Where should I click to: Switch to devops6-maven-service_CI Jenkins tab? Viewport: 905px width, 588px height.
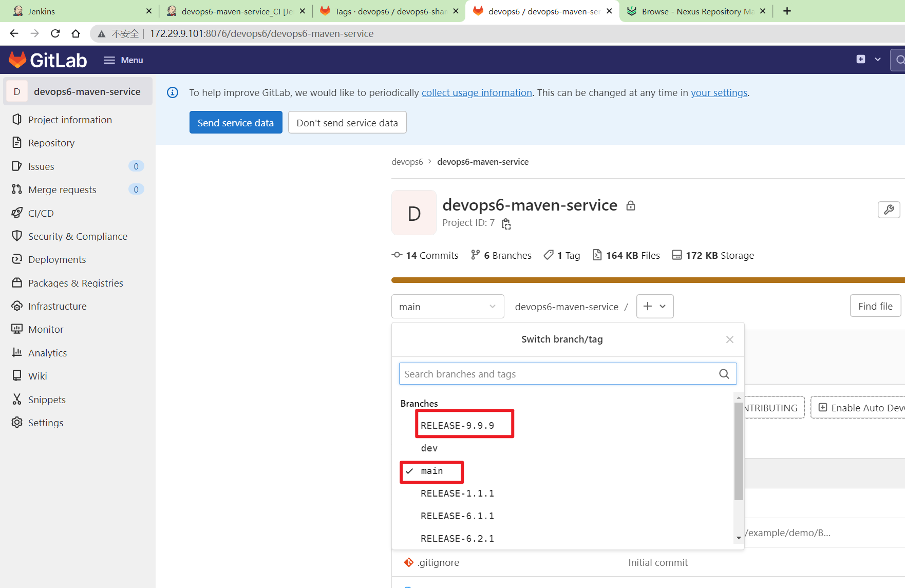pyautogui.click(x=235, y=11)
